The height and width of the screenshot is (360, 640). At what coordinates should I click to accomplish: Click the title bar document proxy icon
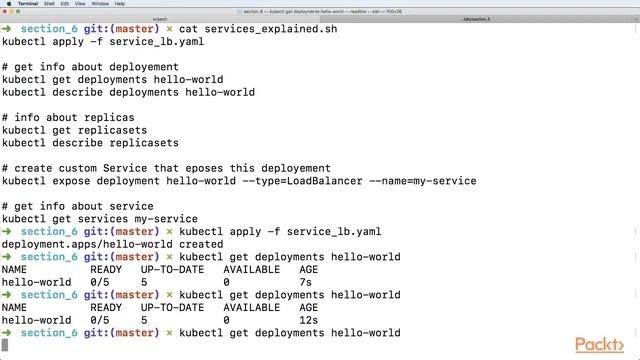[240, 11]
